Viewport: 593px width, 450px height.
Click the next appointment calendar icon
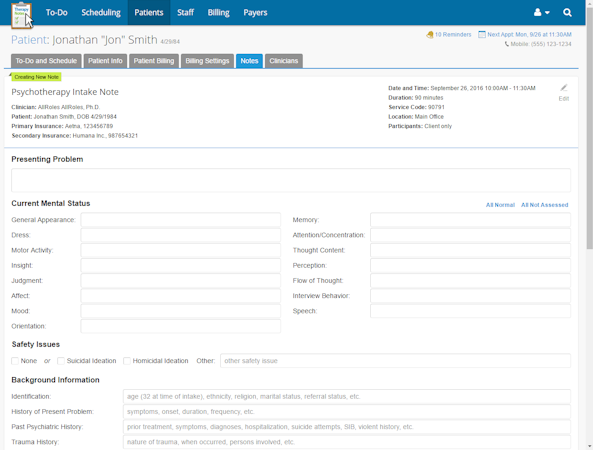[x=482, y=34]
